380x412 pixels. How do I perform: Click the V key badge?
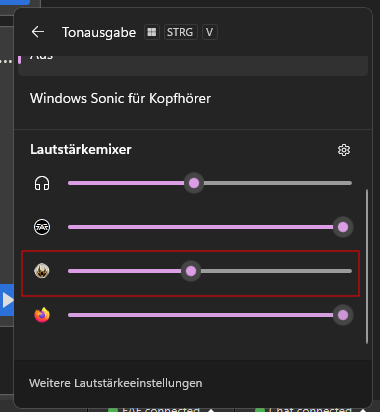tap(209, 32)
